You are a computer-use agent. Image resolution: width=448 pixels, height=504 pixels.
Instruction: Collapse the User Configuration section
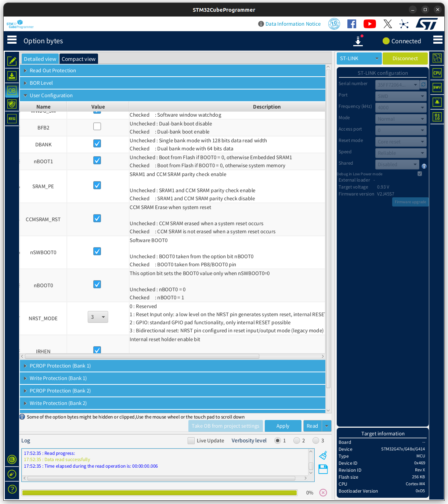point(173,95)
